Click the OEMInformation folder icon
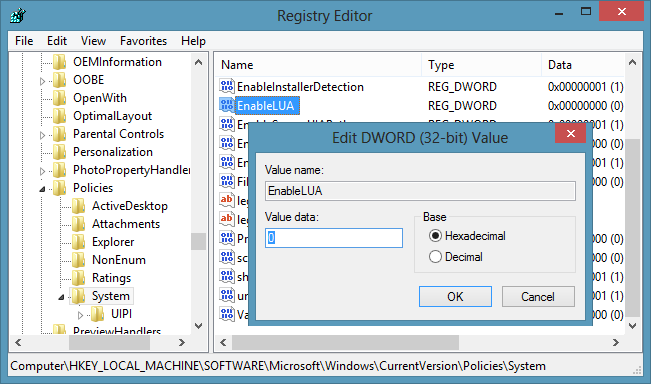This screenshot has height=384, width=651. (x=60, y=62)
